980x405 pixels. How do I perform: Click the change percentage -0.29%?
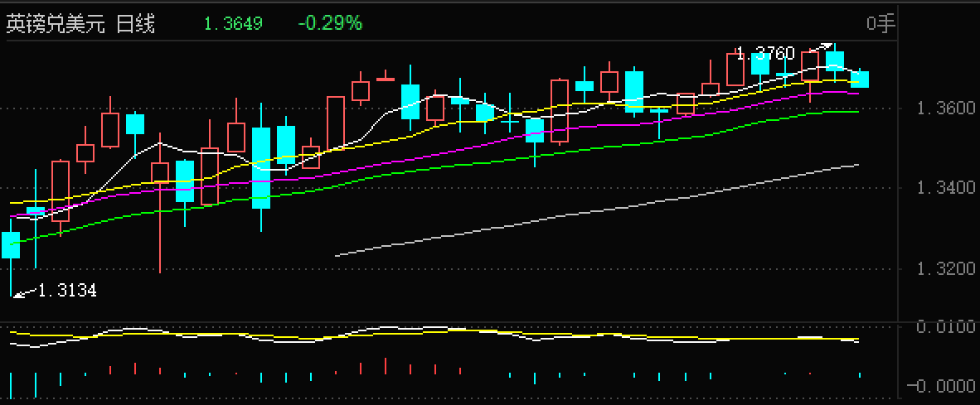(x=330, y=24)
